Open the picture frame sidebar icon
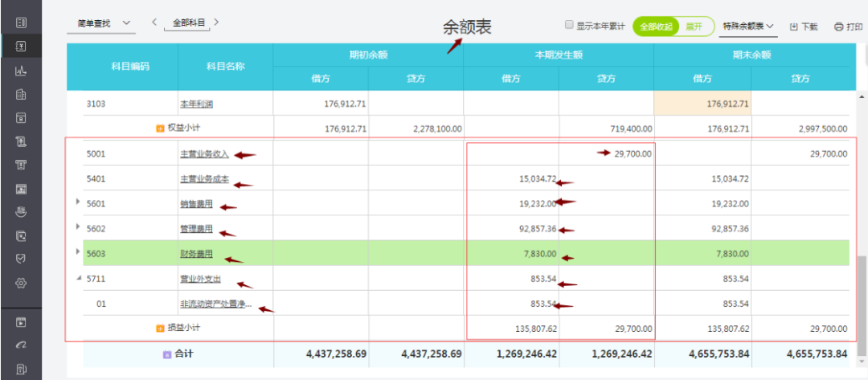 tap(21, 189)
